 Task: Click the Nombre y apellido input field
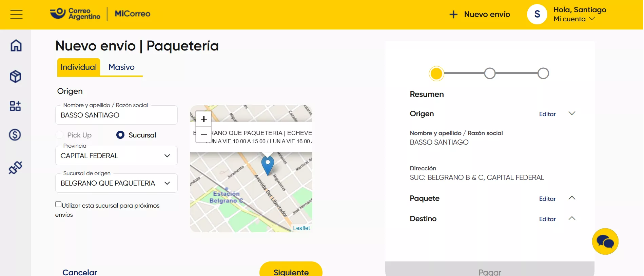tap(116, 115)
